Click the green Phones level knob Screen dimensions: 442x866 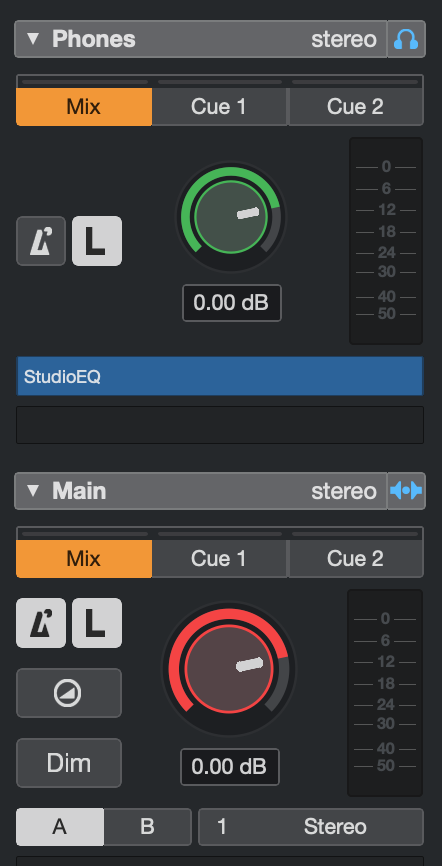coord(231,216)
